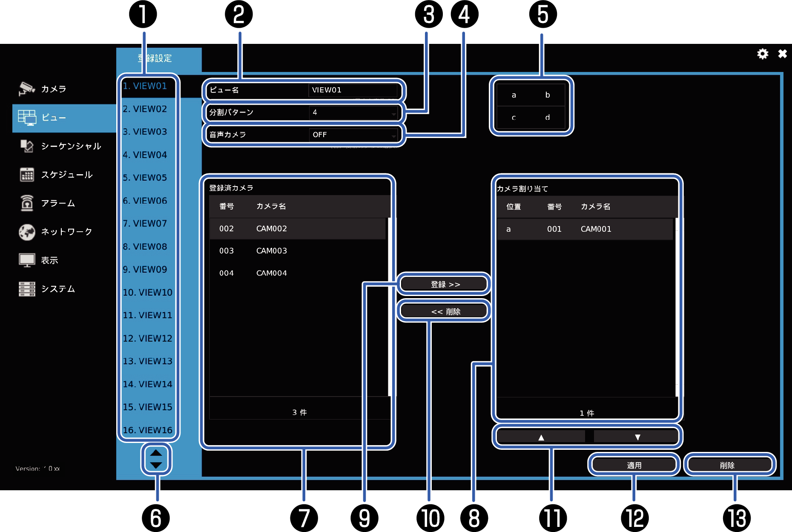Click layout cell c in preview
792x532 pixels.
(x=514, y=117)
